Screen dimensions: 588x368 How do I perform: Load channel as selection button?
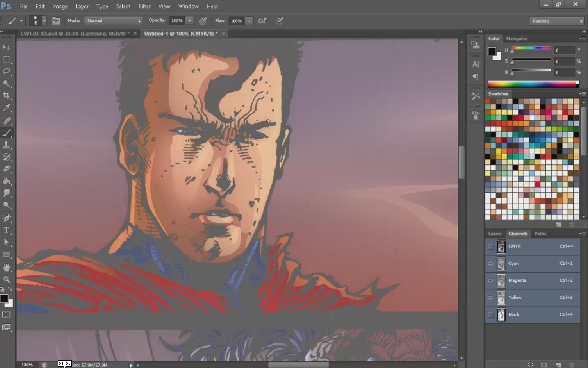coord(530,365)
